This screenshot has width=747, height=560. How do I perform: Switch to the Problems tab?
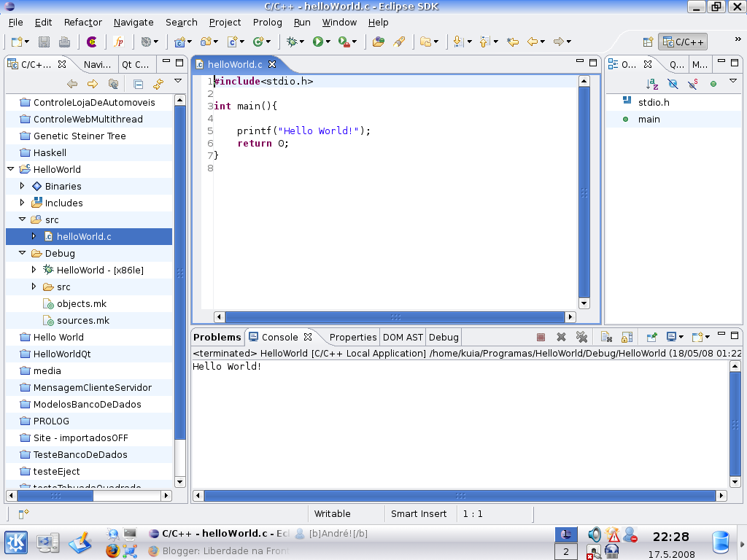click(217, 337)
